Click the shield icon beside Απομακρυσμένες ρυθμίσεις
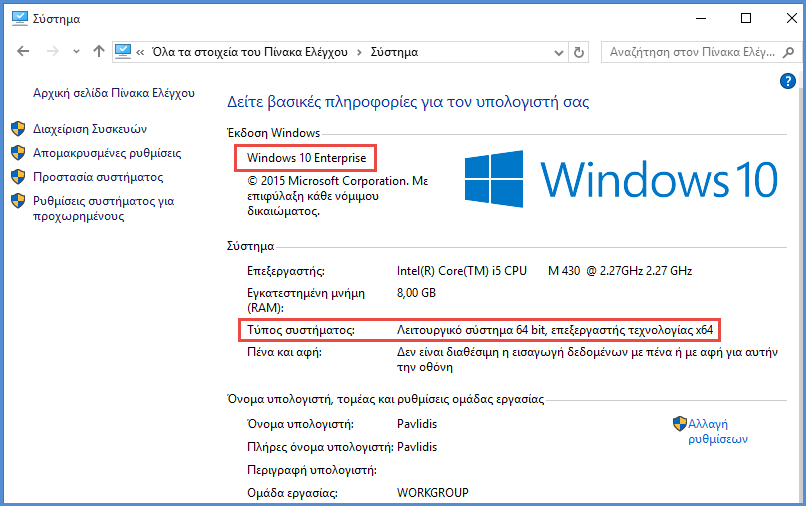Viewport: 806px width, 506px height. point(18,153)
